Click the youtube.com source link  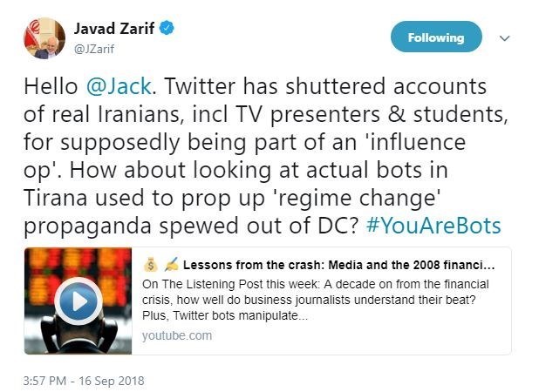[175, 335]
